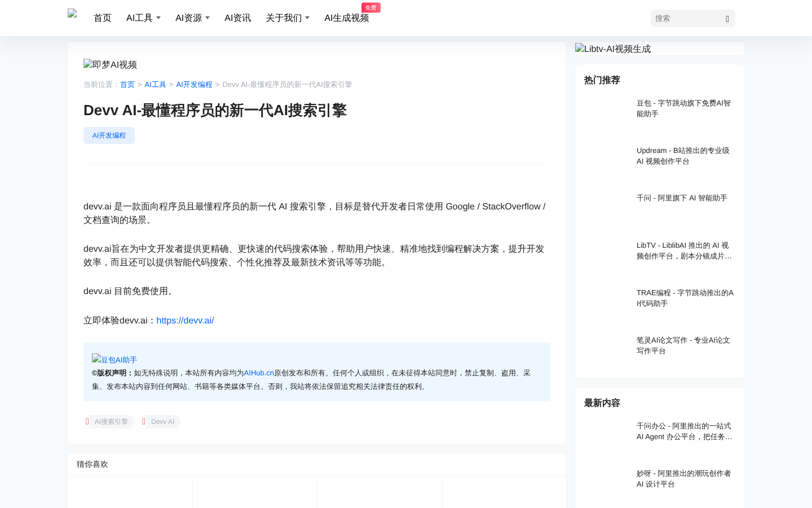Open the AI生成视频 menu item
Viewport: 812px width, 508px height.
click(x=346, y=18)
